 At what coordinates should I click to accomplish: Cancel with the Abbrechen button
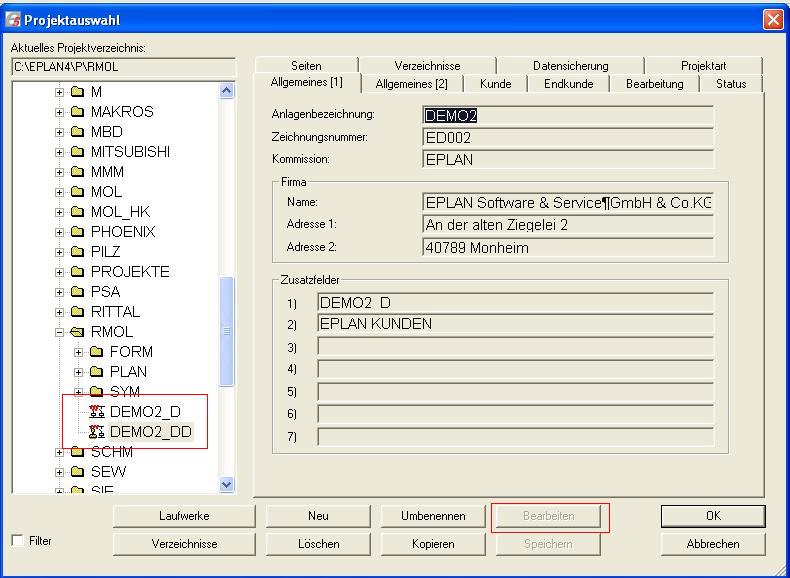713,544
